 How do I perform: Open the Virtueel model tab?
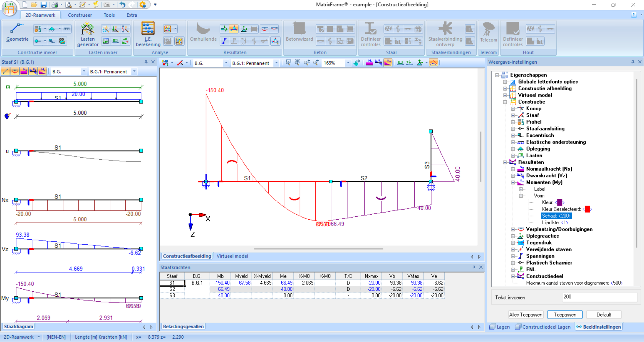[232, 256]
